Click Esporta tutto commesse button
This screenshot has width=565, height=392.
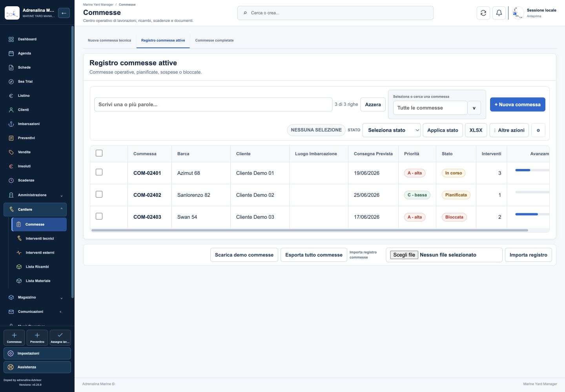314,255
